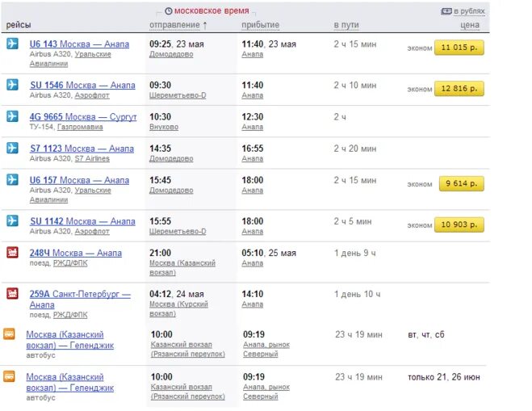
Task: Click clock icon near московское время
Action: tap(169, 11)
